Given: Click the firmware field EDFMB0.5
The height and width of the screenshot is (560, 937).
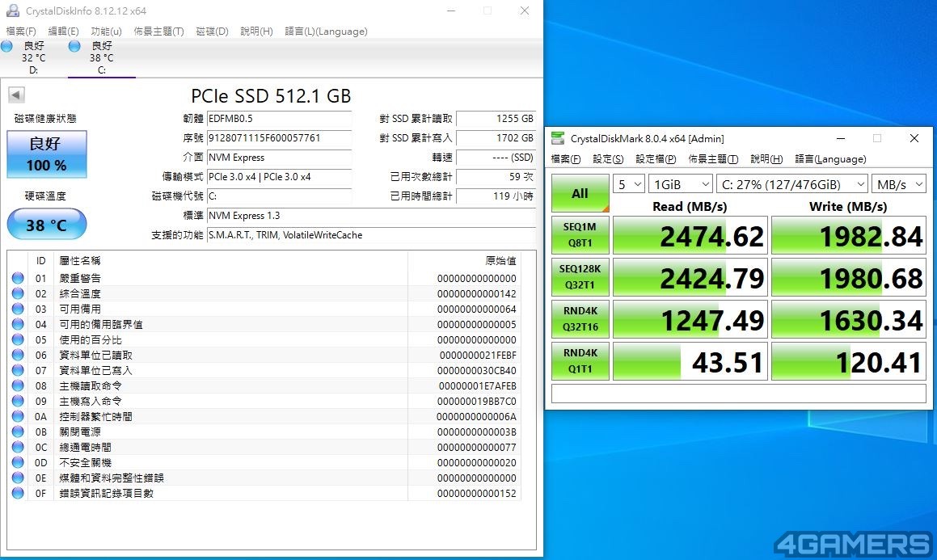Looking at the screenshot, I should pos(279,119).
